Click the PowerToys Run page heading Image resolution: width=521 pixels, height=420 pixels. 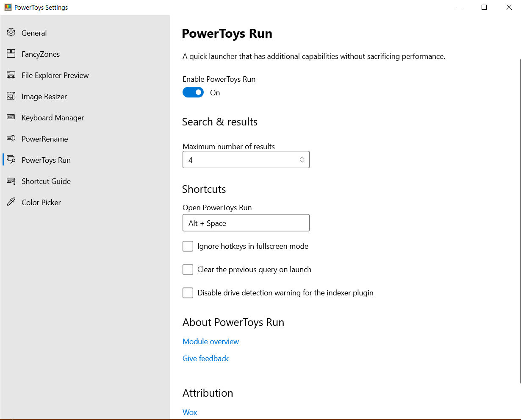pos(227,34)
